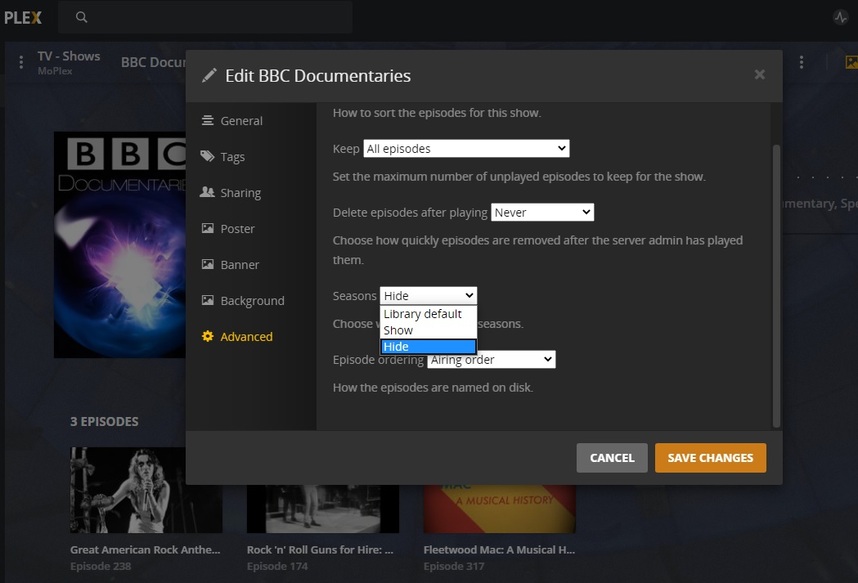Click the Poster picture icon in the sidebar
858x583 pixels.
[207, 228]
